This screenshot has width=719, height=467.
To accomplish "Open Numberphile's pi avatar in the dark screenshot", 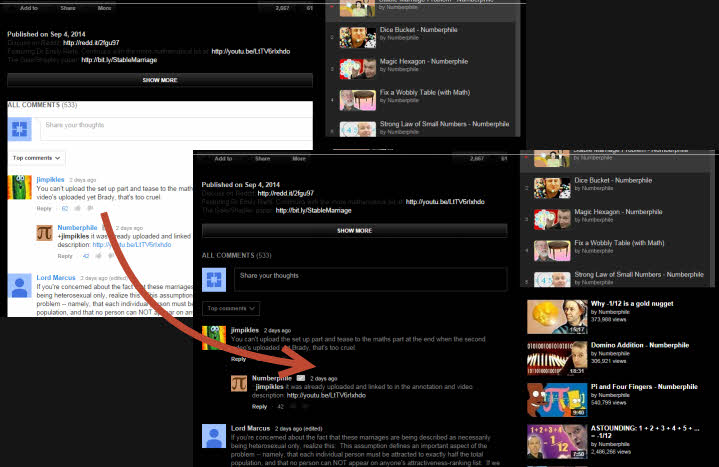I will 239,384.
